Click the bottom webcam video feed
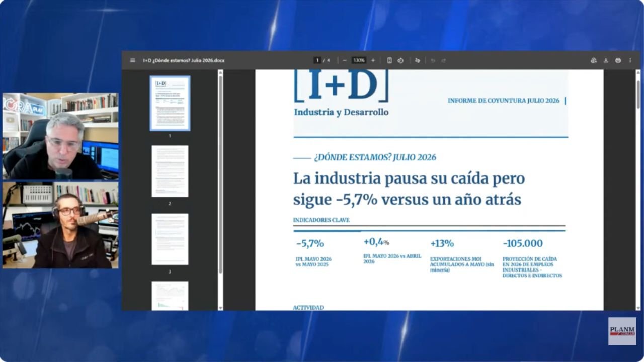The height and width of the screenshot is (362, 644). click(60, 225)
